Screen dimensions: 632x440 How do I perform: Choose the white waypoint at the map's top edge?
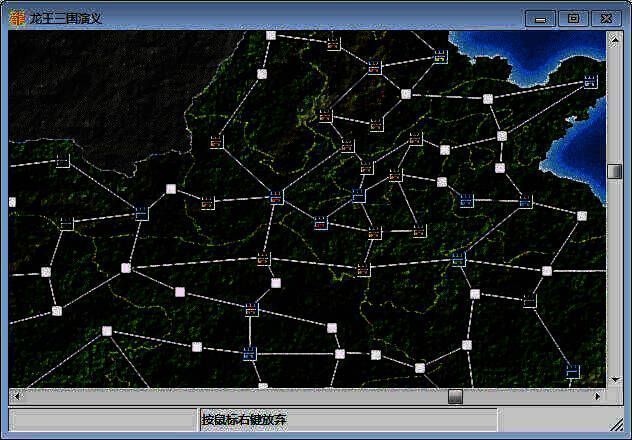coord(271,36)
